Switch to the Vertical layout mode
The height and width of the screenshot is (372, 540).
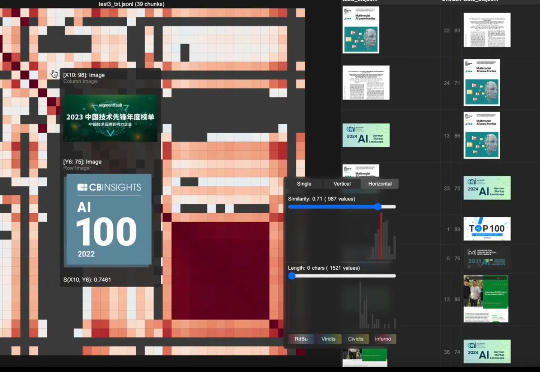pyautogui.click(x=342, y=184)
